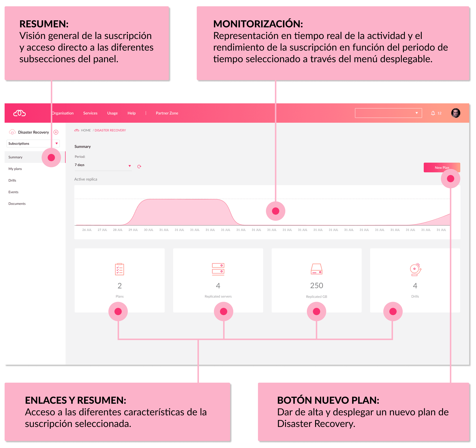The image size is (476, 448).
Task: Toggle the active replica chart refresh
Action: (141, 166)
